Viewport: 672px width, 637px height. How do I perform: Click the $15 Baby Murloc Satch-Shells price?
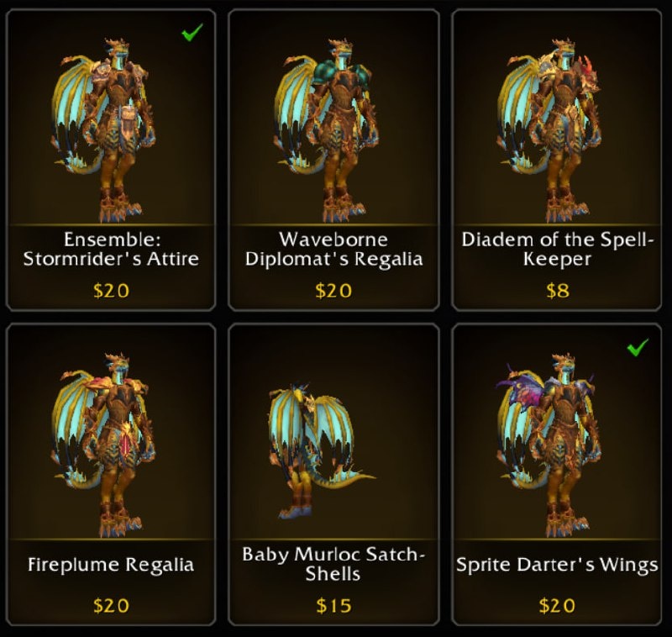click(333, 606)
